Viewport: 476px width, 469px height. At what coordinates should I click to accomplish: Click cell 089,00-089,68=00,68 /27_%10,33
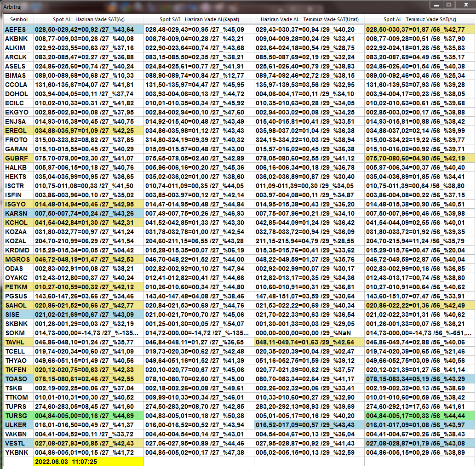(x=89, y=75)
